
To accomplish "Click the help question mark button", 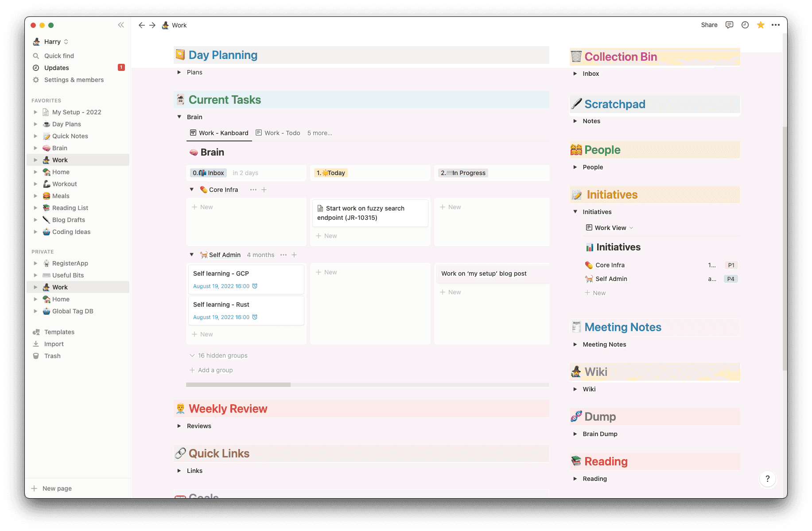I will (768, 479).
